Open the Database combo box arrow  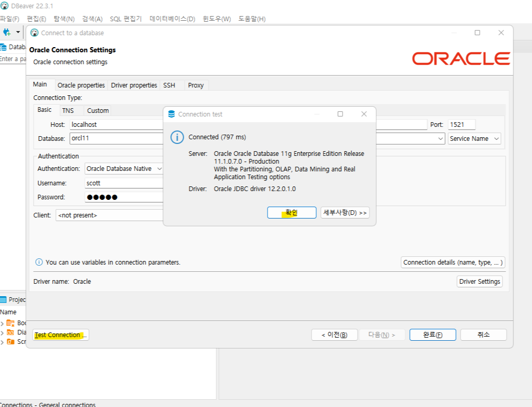pyautogui.click(x=440, y=138)
